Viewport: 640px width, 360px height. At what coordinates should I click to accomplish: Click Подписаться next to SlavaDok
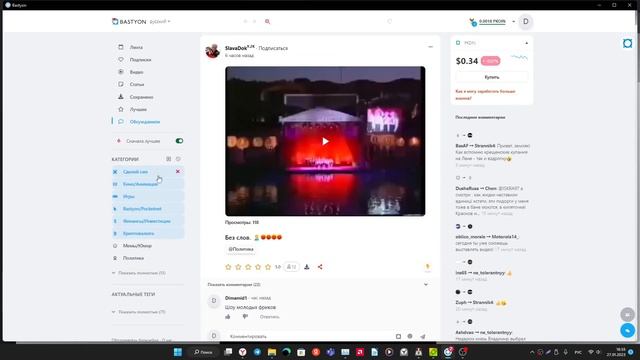273,48
